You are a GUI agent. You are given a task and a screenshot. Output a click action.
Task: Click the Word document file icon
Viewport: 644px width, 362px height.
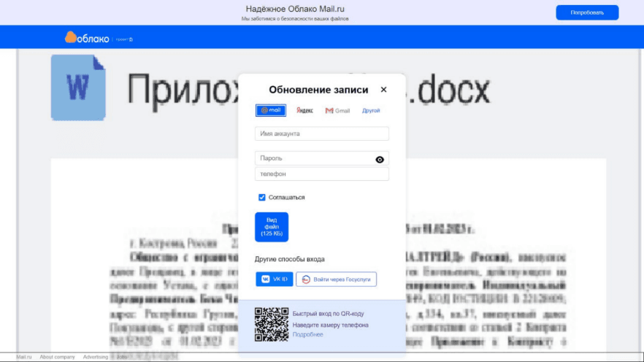click(78, 88)
